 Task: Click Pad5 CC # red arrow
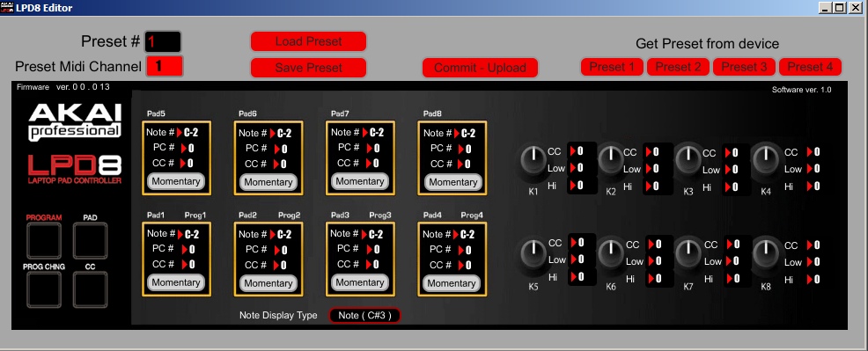pos(184,163)
